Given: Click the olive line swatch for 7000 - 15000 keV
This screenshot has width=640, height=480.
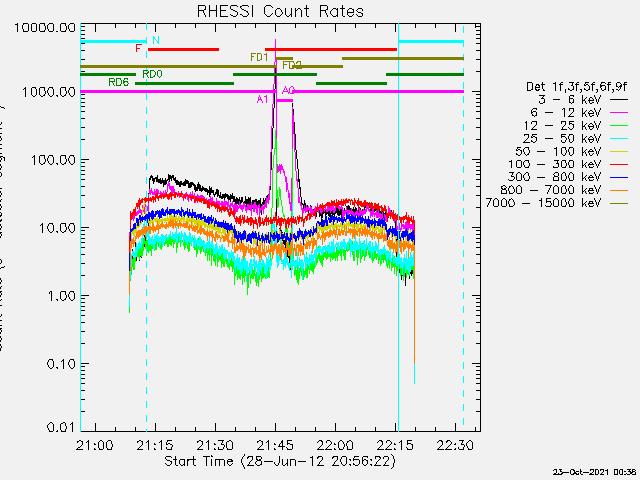Looking at the screenshot, I should 619,203.
